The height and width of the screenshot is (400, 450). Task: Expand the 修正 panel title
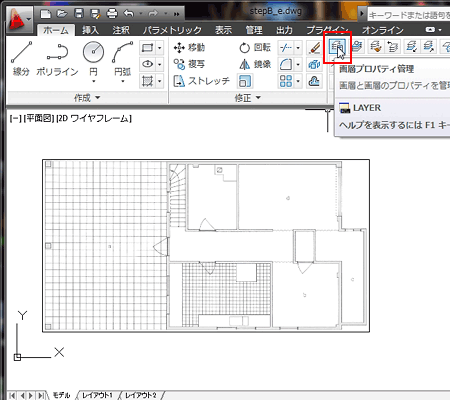(x=247, y=98)
